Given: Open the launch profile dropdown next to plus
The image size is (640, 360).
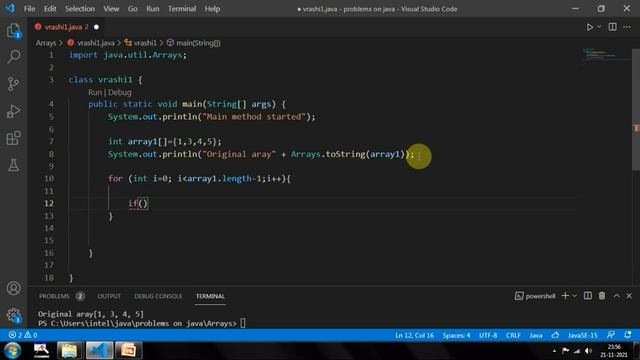Looking at the screenshot, I should (x=575, y=296).
